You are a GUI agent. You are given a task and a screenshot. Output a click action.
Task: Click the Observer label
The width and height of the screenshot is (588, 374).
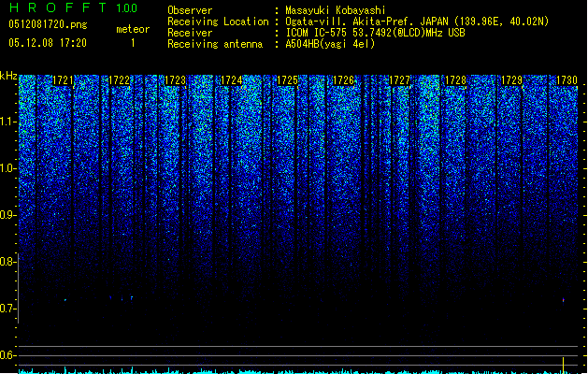click(x=190, y=10)
